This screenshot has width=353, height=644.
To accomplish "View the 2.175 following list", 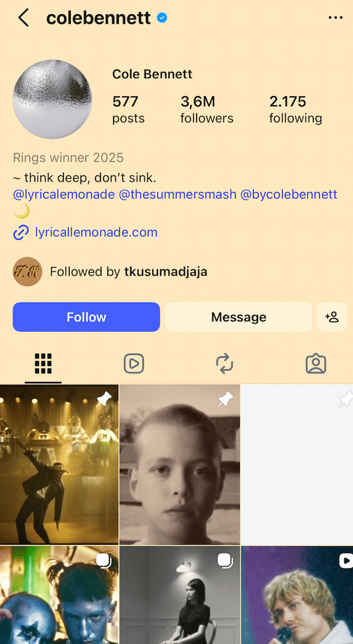I will pyautogui.click(x=296, y=109).
